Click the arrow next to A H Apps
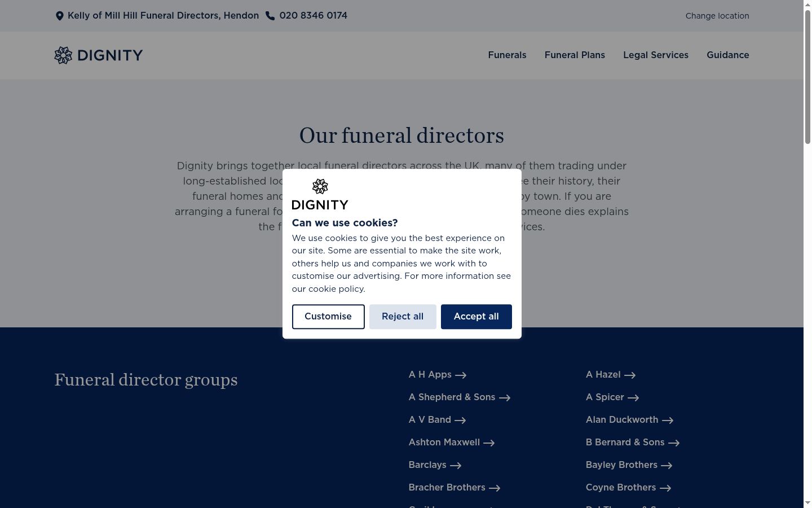 [x=461, y=375]
